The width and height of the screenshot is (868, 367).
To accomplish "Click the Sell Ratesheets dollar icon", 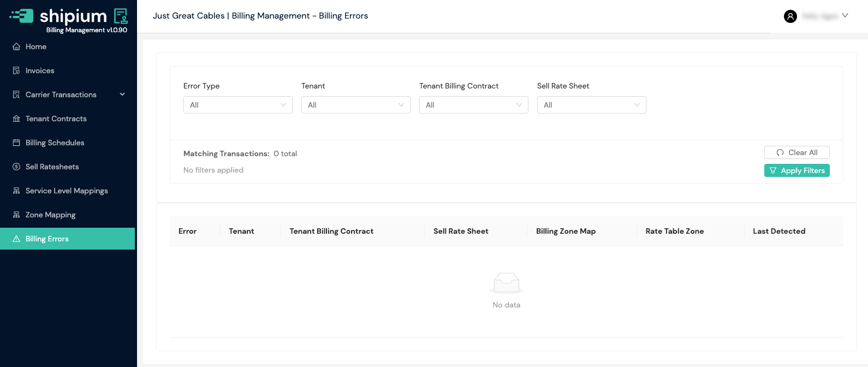I will click(16, 167).
